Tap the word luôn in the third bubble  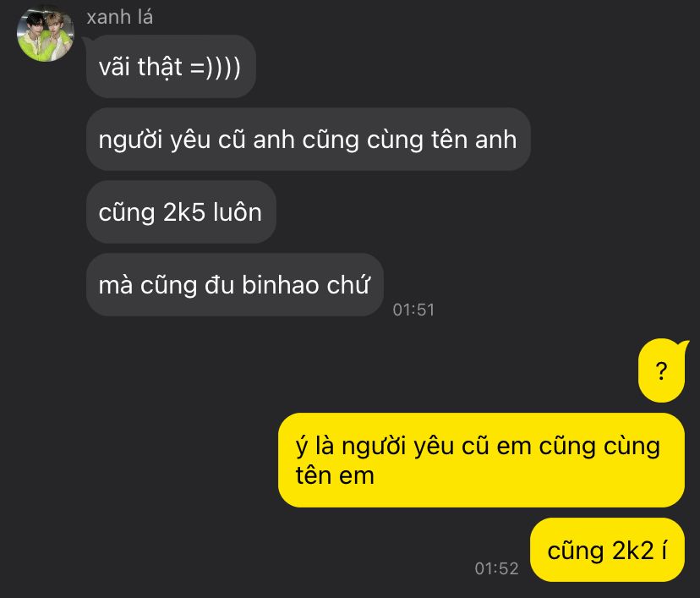coord(238,212)
